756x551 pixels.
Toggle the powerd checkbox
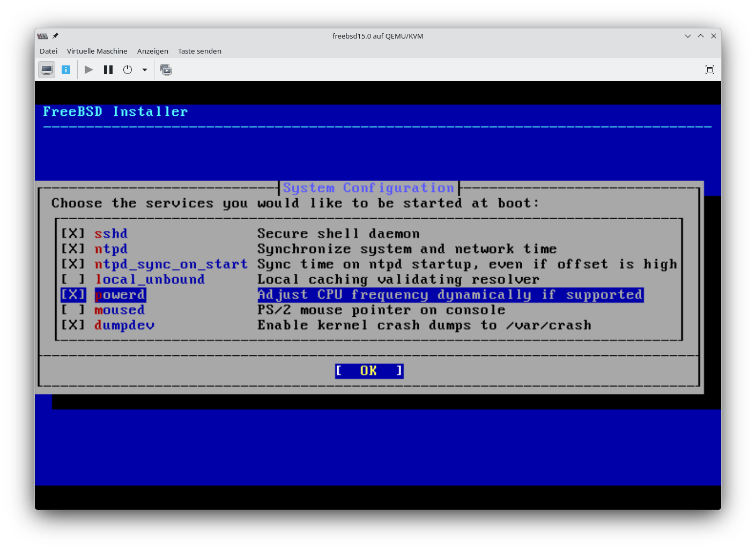(73, 295)
